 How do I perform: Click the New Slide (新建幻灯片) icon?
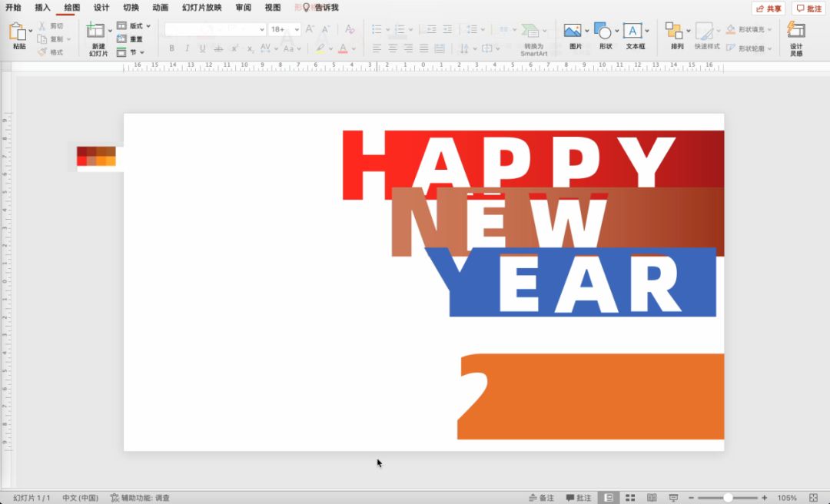pyautogui.click(x=96, y=31)
